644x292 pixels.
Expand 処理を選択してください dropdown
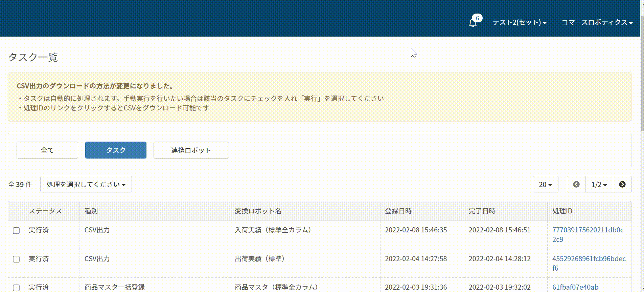pos(86,184)
